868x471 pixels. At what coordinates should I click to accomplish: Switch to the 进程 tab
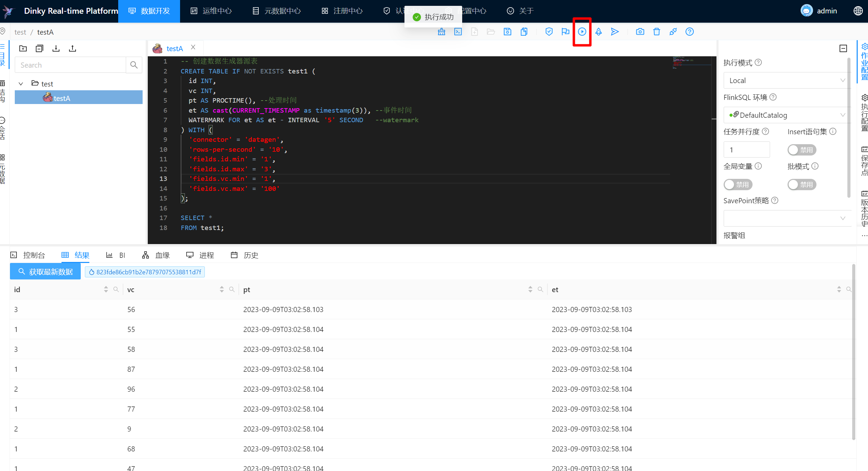pos(200,255)
